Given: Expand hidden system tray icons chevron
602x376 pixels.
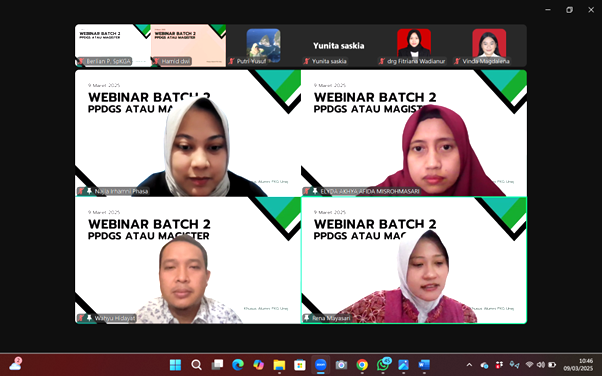Looking at the screenshot, I should [x=469, y=364].
